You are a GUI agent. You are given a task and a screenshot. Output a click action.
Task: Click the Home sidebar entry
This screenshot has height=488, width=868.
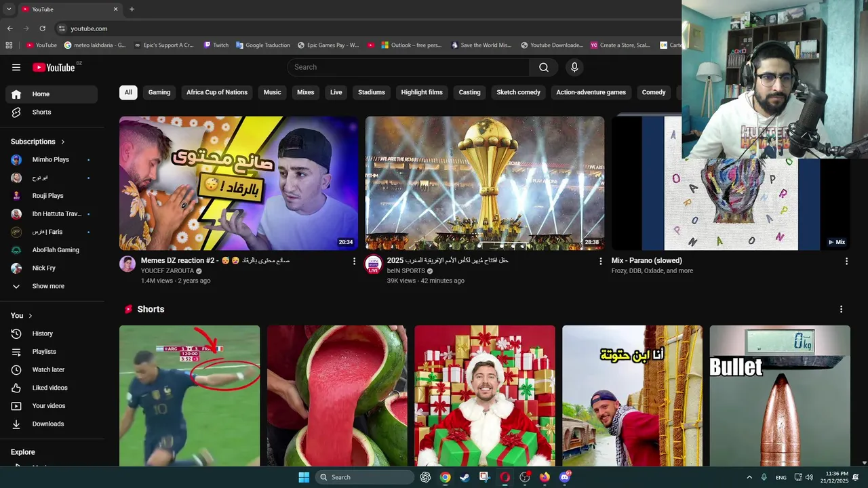[52, 94]
